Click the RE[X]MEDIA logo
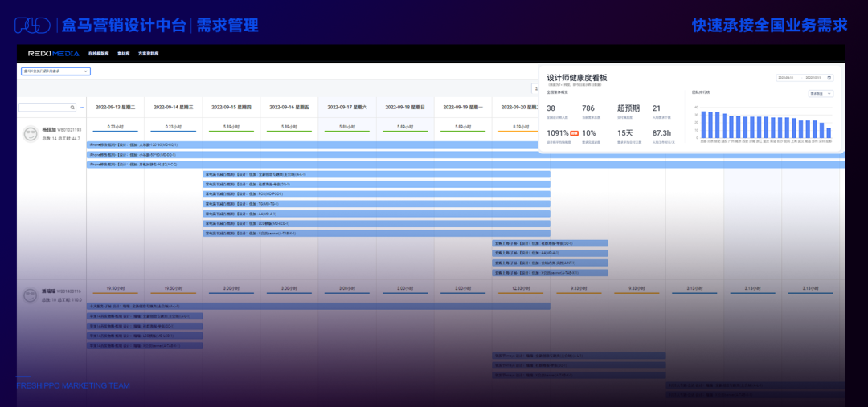Screen dimensions: 868x407 pos(54,54)
